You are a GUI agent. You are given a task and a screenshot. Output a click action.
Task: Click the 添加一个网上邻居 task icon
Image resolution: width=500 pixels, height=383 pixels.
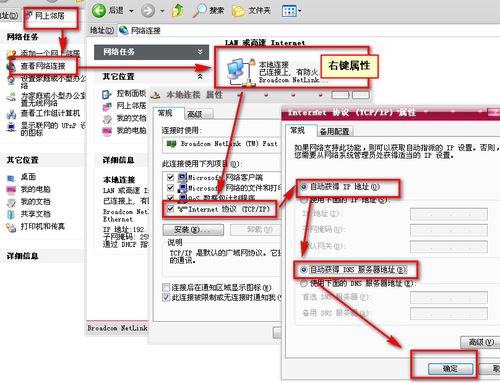(11, 53)
